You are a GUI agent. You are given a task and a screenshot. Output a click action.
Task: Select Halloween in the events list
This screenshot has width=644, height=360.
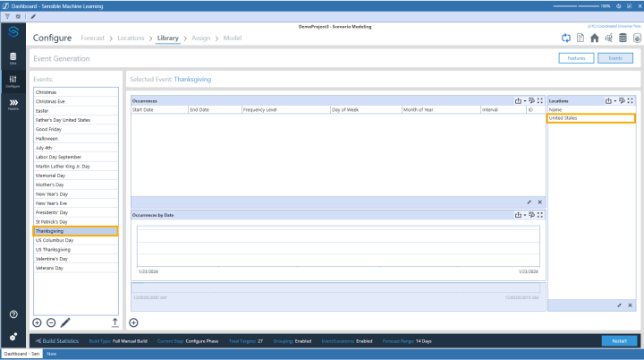click(47, 138)
